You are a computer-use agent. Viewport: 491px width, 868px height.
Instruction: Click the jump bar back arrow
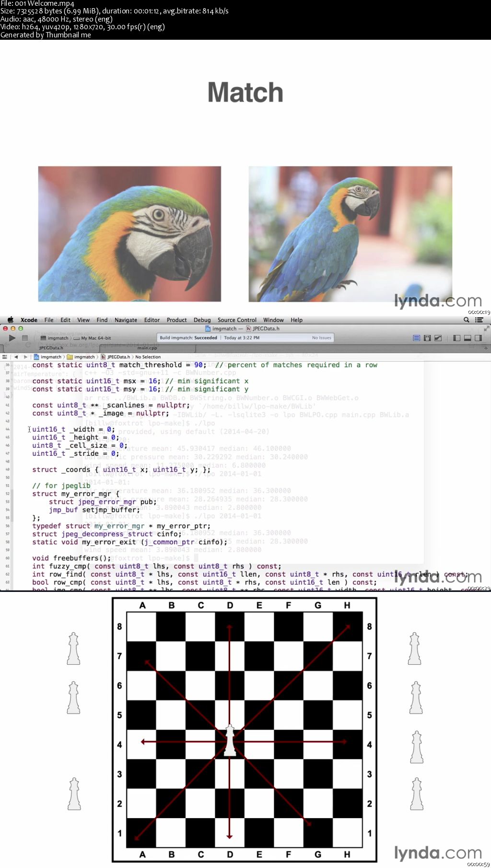(16, 357)
